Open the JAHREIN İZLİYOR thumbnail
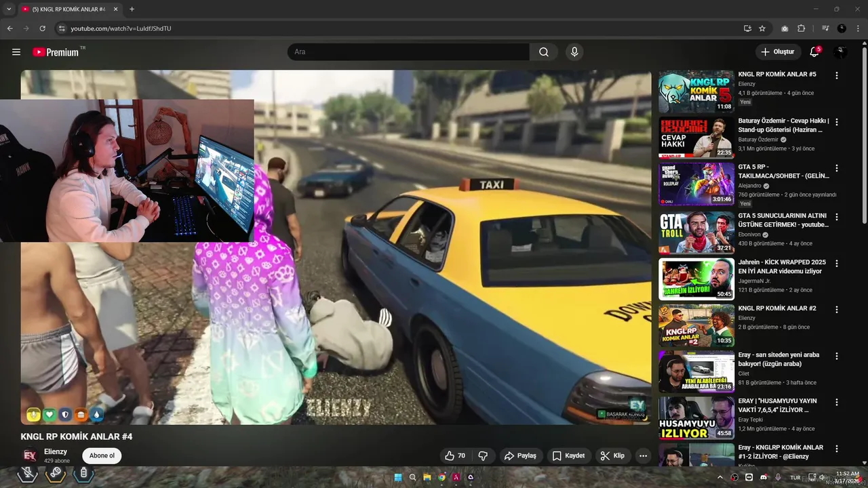The height and width of the screenshot is (488, 868). coord(696,279)
